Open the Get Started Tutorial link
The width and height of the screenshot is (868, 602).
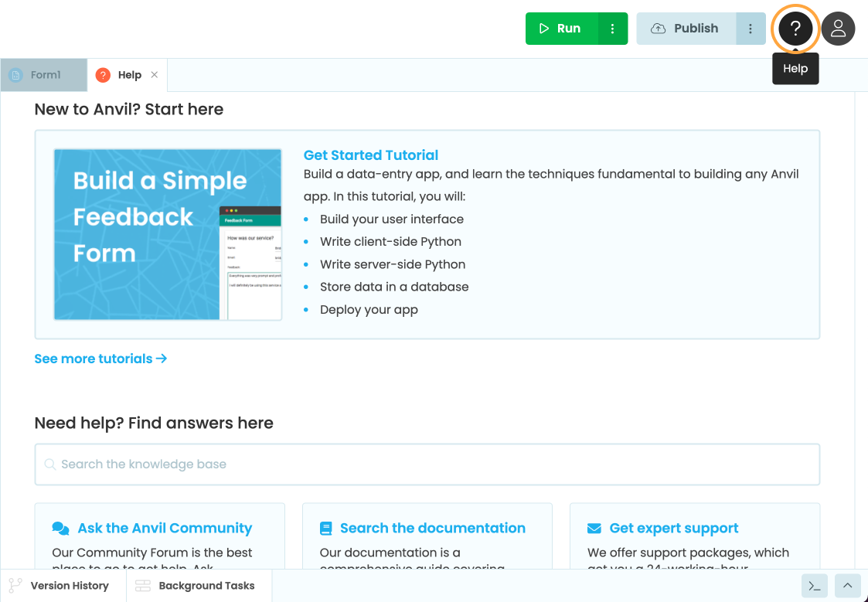tap(371, 155)
